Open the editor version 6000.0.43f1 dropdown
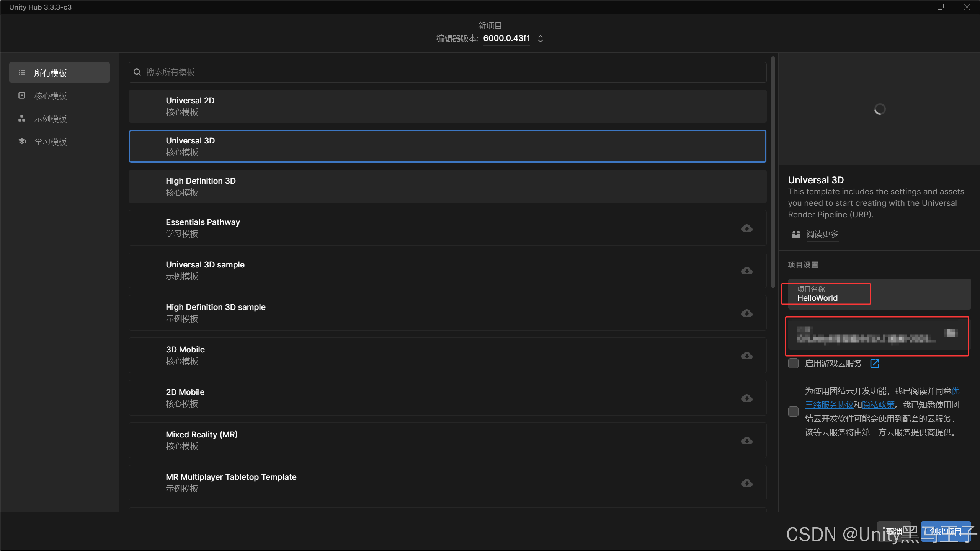 (x=540, y=39)
